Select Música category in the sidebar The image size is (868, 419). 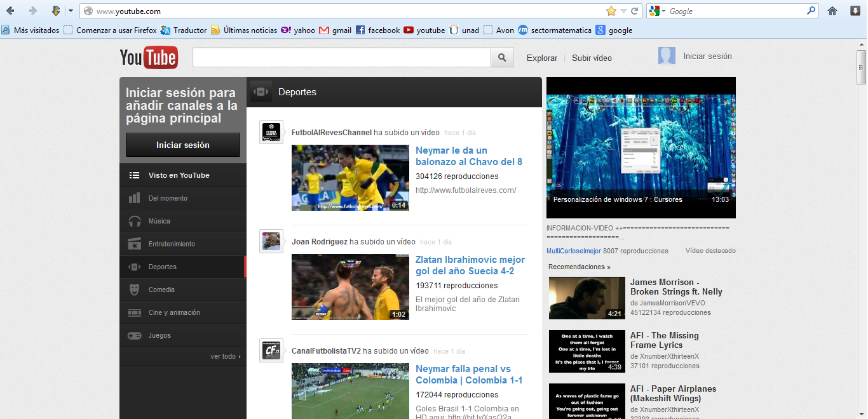183,221
